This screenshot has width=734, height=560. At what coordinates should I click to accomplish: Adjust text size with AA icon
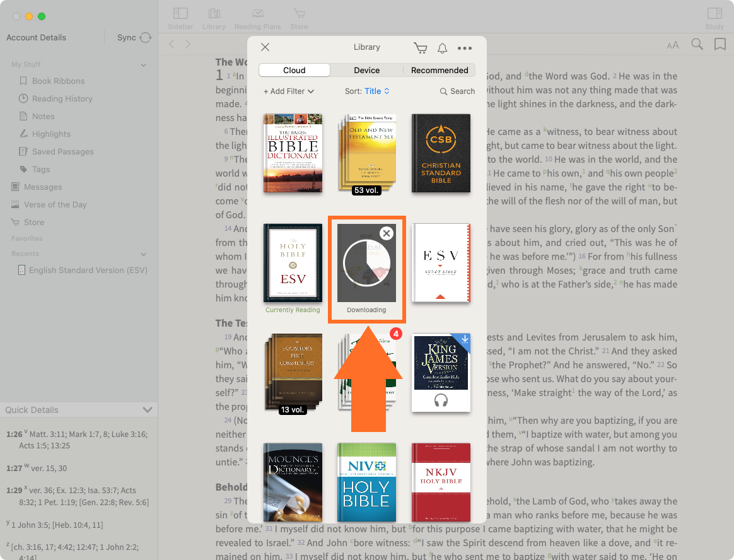673,45
